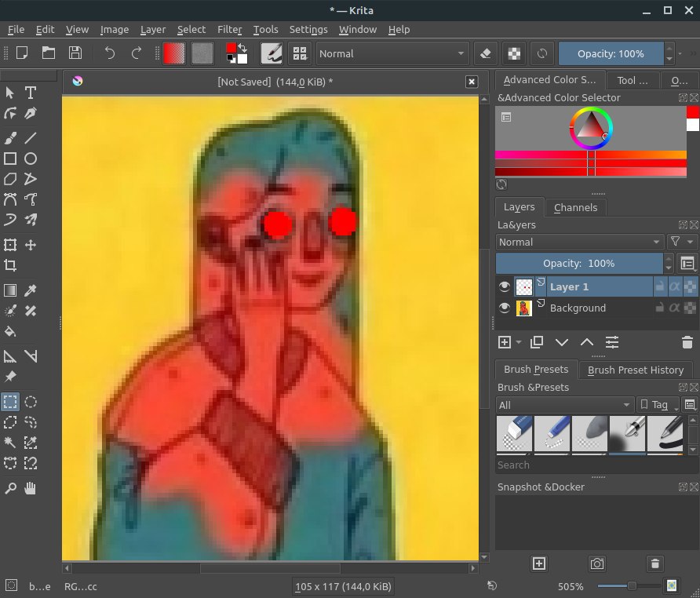Image resolution: width=700 pixels, height=598 pixels.
Task: Select the Edit Shapes tool
Action: [10, 114]
